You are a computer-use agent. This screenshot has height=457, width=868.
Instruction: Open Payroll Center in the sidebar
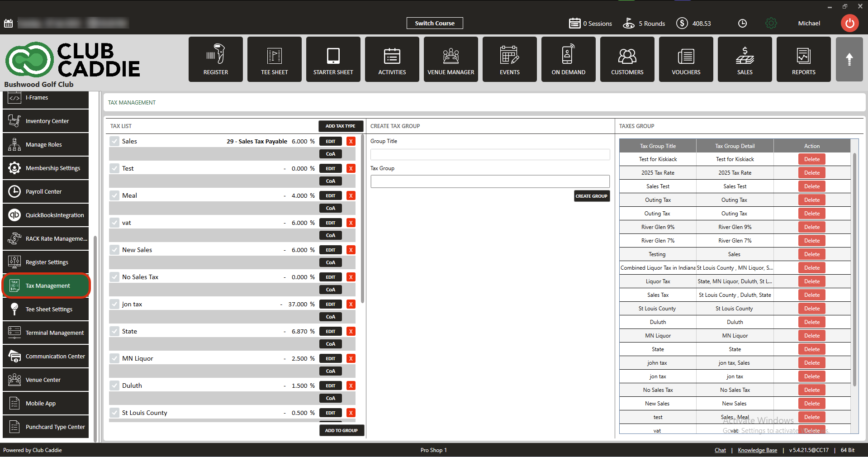tap(46, 191)
